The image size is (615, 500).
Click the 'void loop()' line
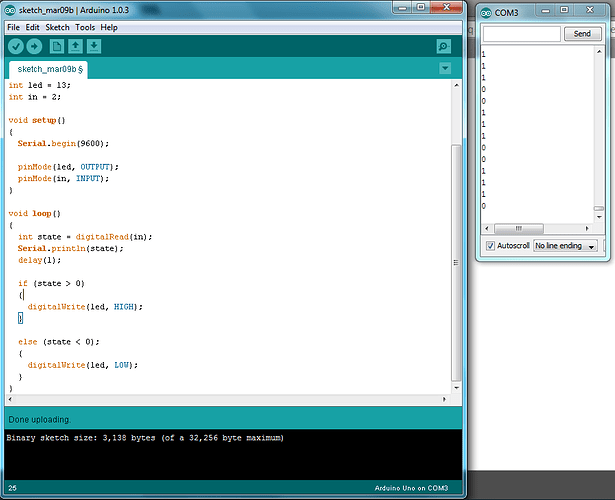(x=35, y=214)
